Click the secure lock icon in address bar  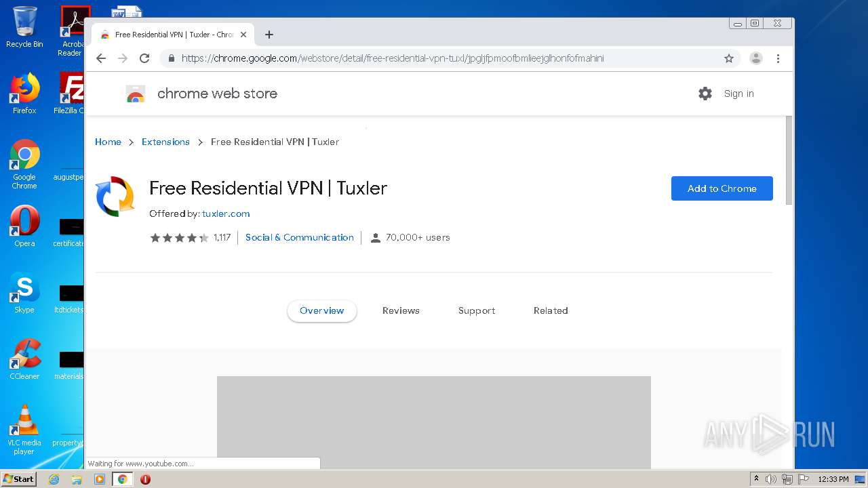tap(172, 58)
